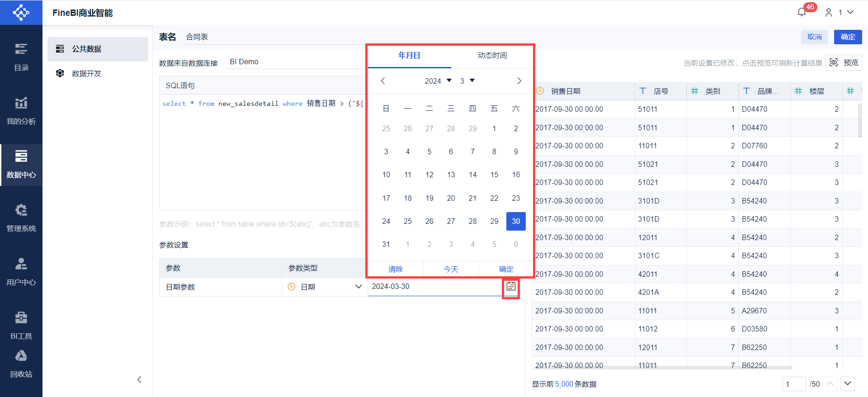This screenshot has width=868, height=397.
Task: Click 今天 in the date picker
Action: click(451, 269)
